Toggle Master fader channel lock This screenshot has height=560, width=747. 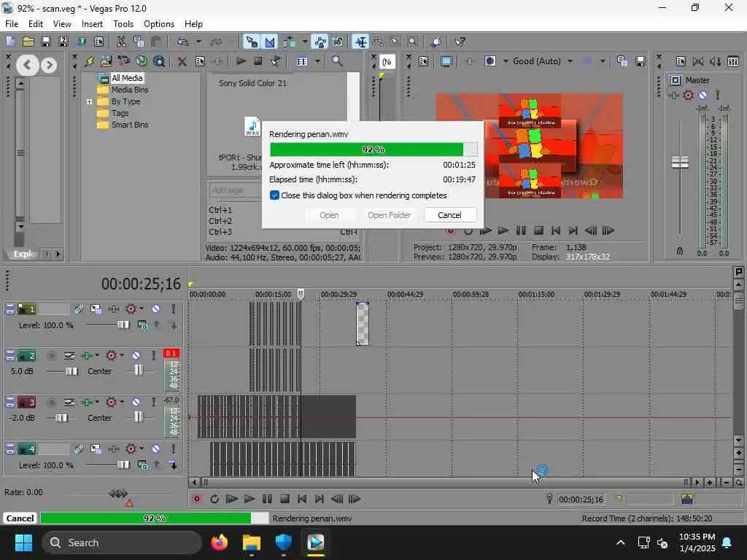pyautogui.click(x=680, y=251)
